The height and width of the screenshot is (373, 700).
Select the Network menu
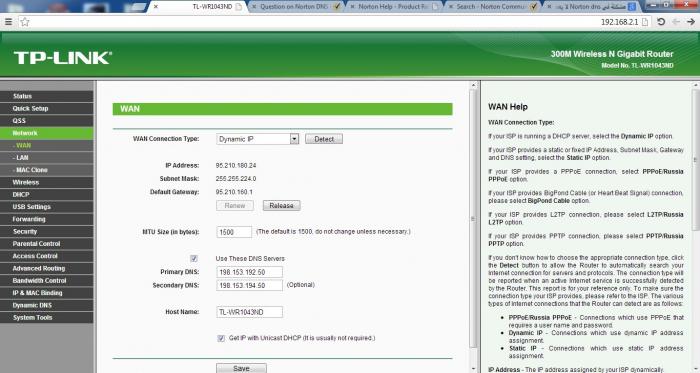pos(47,133)
